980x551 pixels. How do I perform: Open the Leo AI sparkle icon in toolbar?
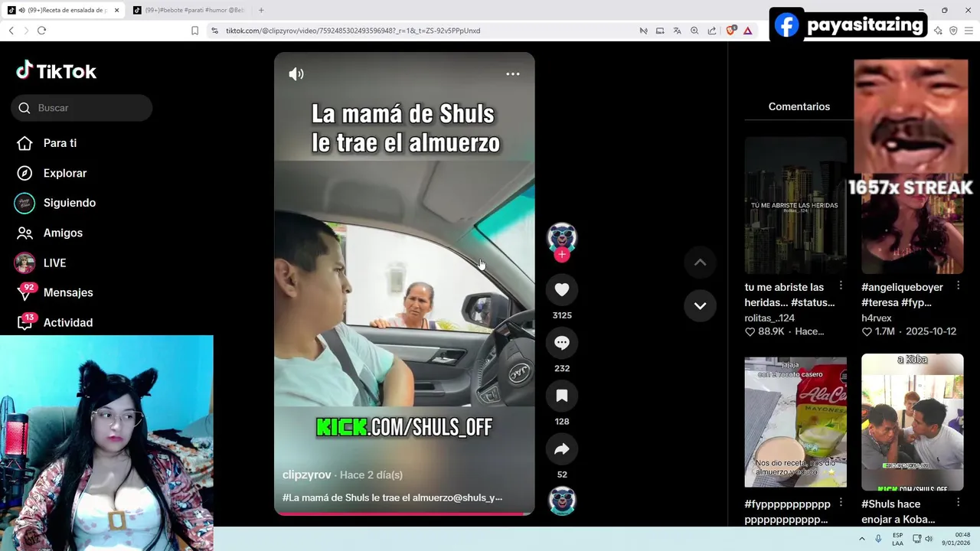pyautogui.click(x=938, y=31)
